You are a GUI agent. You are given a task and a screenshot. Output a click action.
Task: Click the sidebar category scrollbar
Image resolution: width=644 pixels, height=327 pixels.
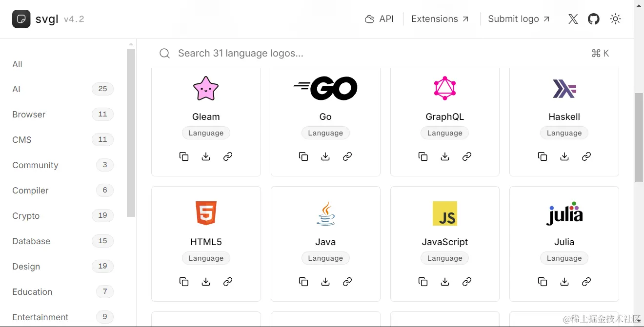pyautogui.click(x=131, y=133)
